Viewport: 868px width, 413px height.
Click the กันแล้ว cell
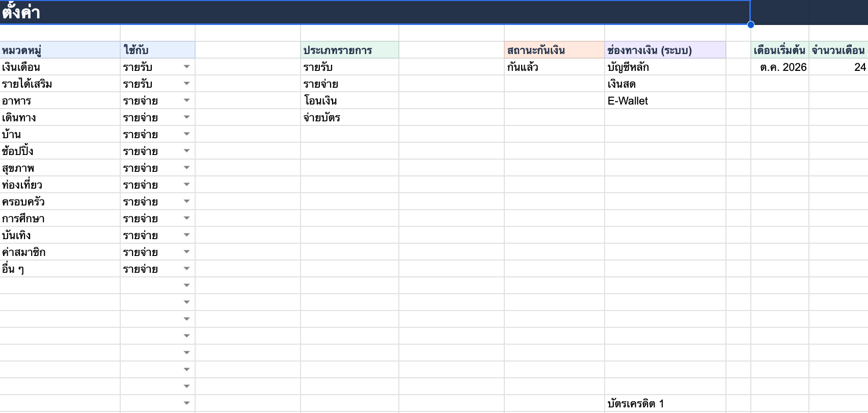(554, 67)
